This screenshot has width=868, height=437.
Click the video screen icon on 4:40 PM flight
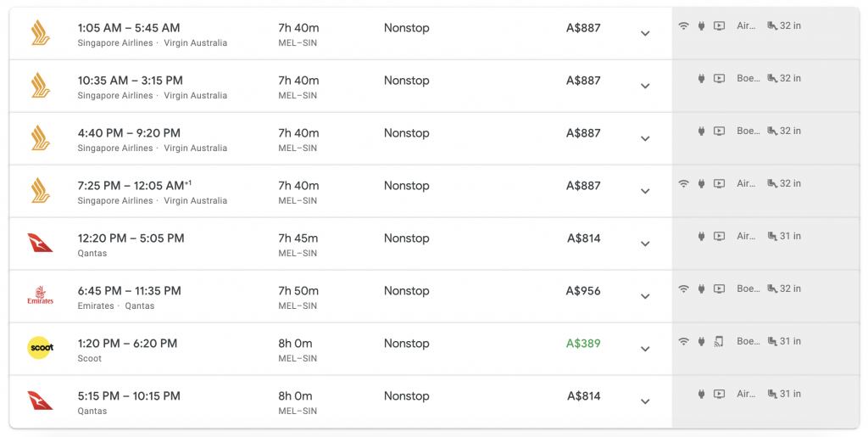point(719,131)
